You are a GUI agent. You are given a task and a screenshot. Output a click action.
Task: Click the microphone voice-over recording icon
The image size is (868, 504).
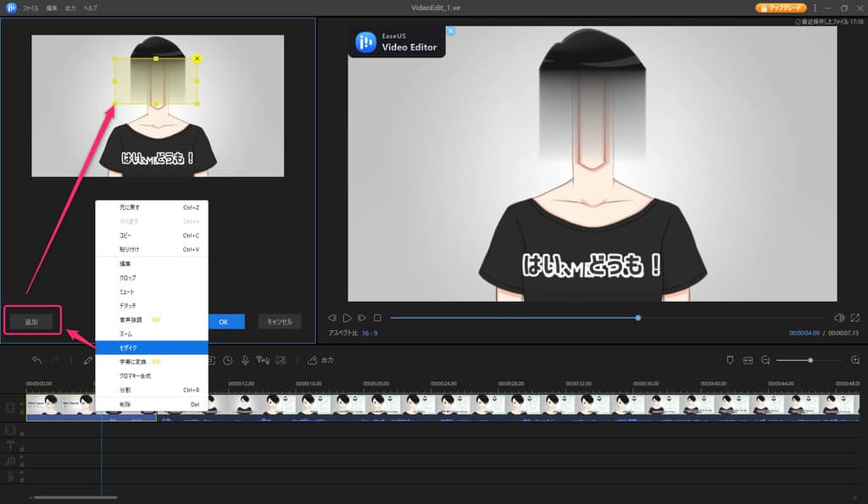(245, 360)
